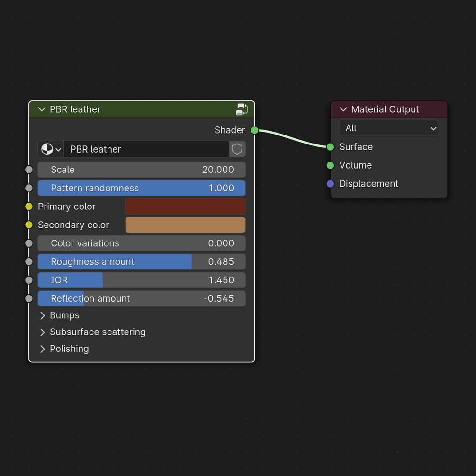Collapse the Material Output node
Screen dimensions: 476x476
[343, 109]
